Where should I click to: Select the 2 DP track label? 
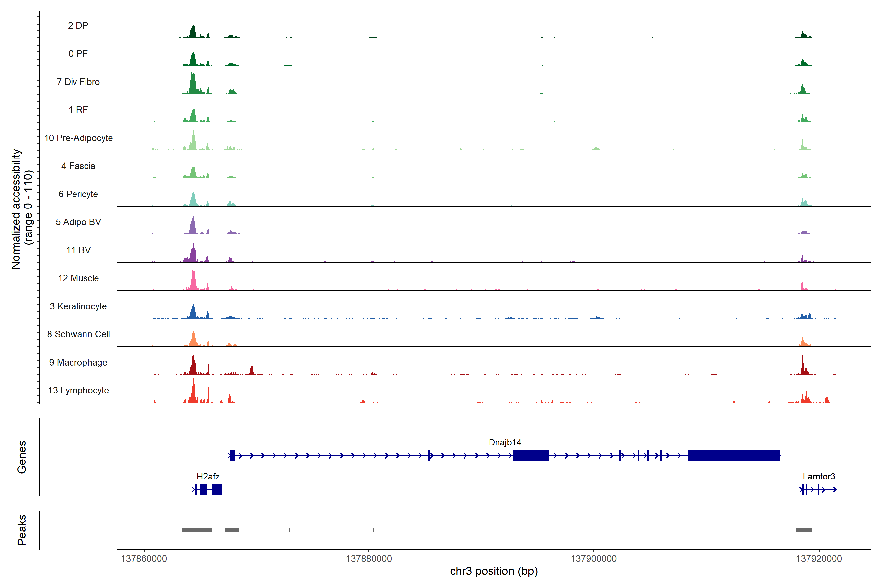78,25
